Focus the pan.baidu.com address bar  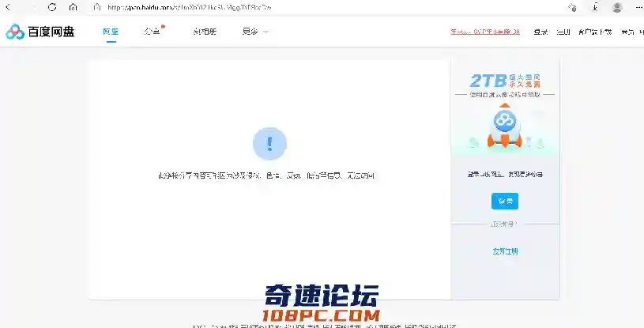[x=189, y=7]
